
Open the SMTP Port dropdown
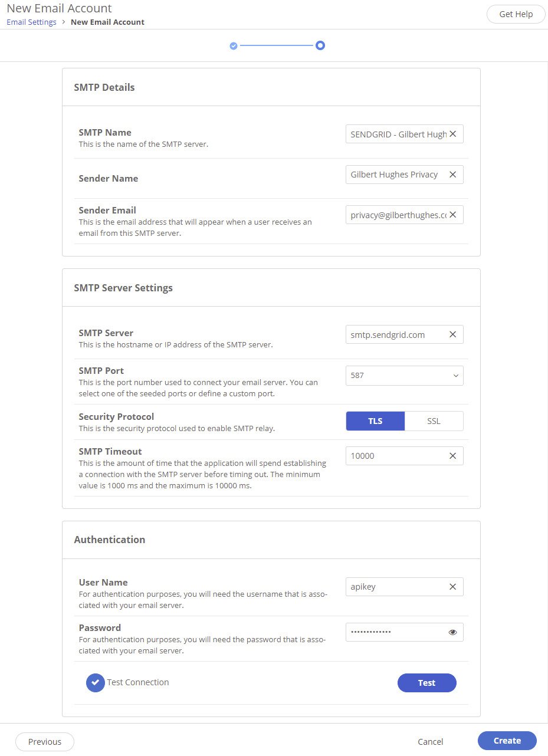(455, 375)
